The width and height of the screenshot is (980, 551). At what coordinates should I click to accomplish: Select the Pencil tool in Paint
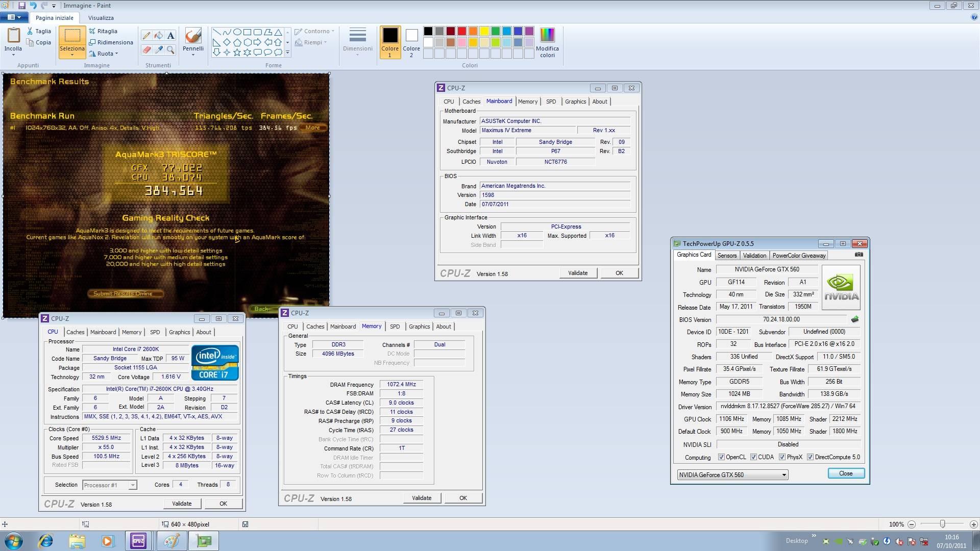(x=146, y=36)
